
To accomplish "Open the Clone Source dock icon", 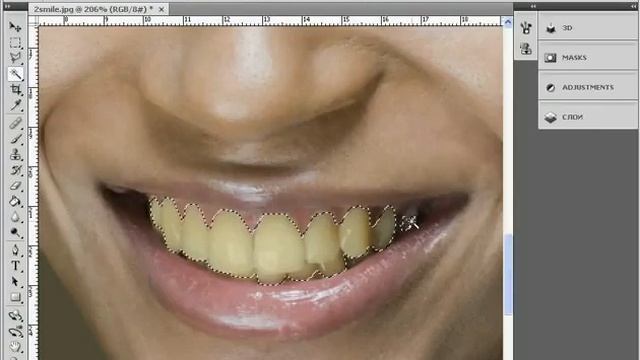I will pyautogui.click(x=526, y=49).
